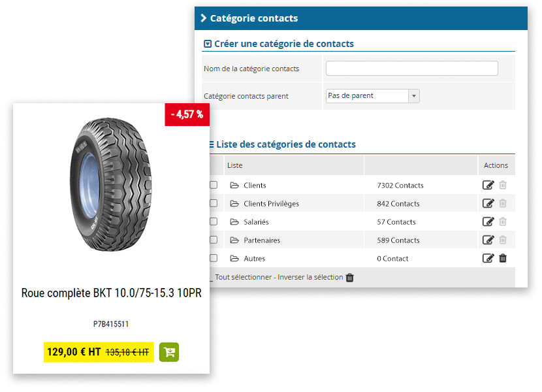Viewport: 542px width, 392px height.
Task: Open the Salariés folder icon
Action: (234, 221)
